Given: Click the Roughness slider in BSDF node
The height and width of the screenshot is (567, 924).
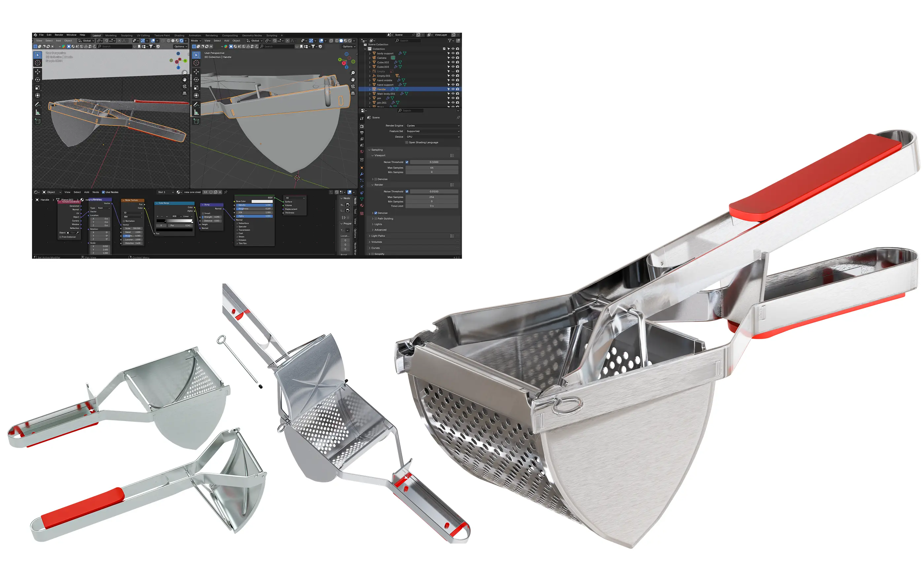Looking at the screenshot, I should point(255,209).
